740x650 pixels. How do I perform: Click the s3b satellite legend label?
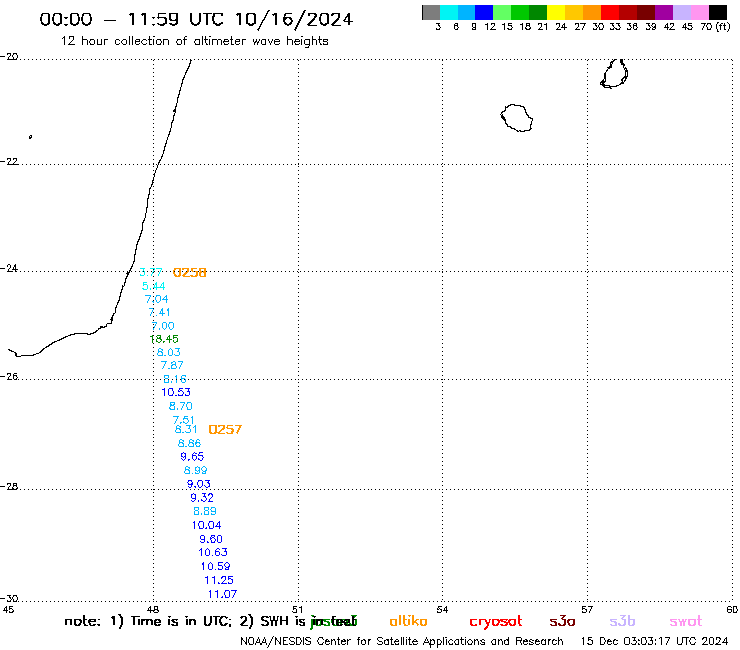pyautogui.click(x=622, y=621)
